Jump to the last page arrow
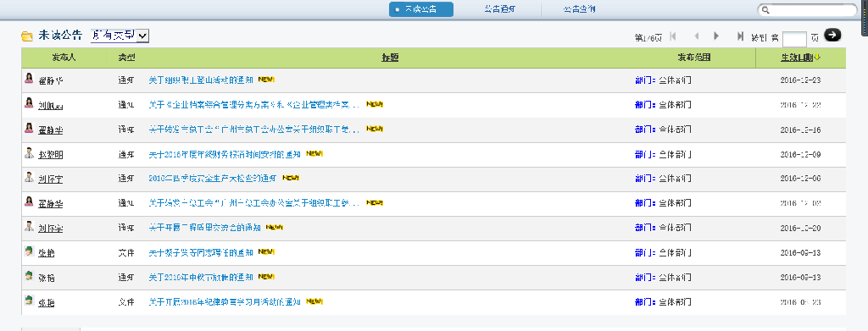 (740, 36)
